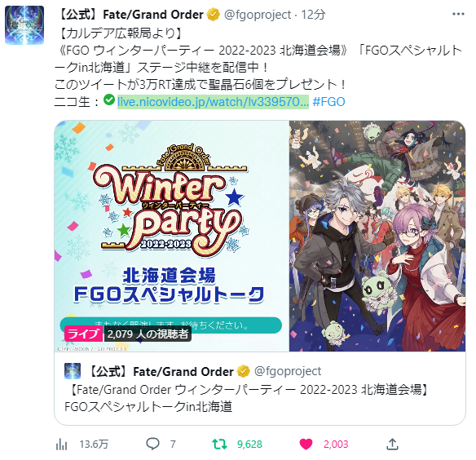Open the live.nicovideo.jp watch link
Viewport: 476px width, 460px height.
coord(213,102)
